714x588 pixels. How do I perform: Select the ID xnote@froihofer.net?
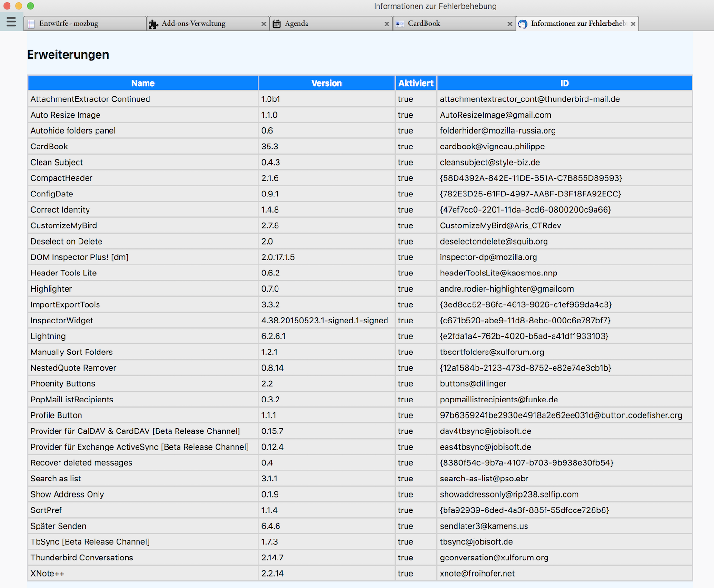(x=565, y=573)
